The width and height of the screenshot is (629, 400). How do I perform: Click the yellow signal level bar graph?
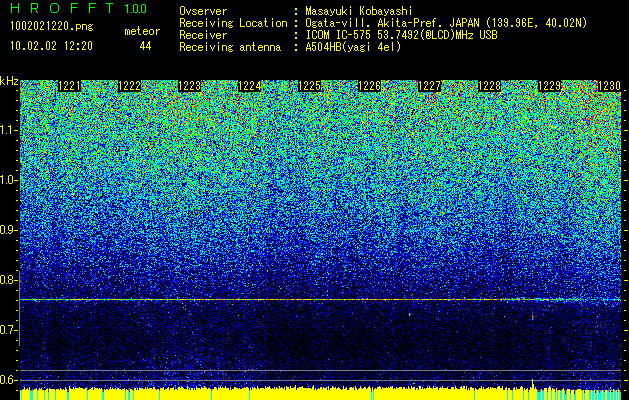pos(320,394)
